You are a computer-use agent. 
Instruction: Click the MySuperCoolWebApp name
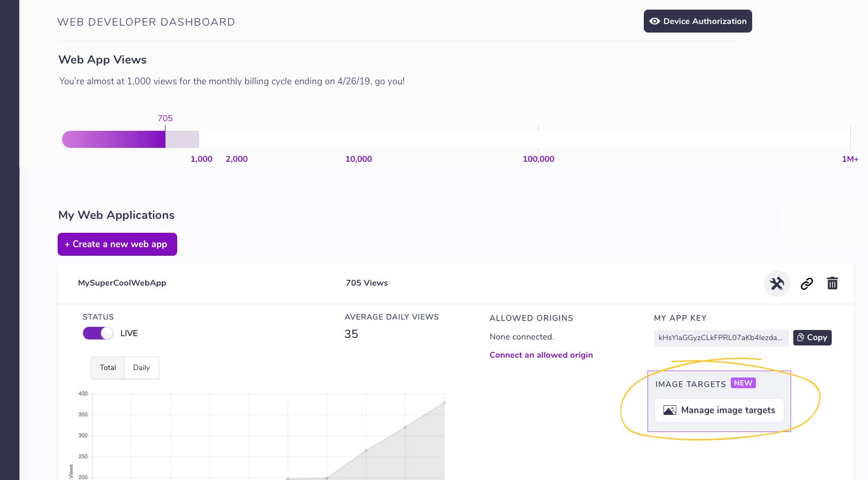coord(122,283)
